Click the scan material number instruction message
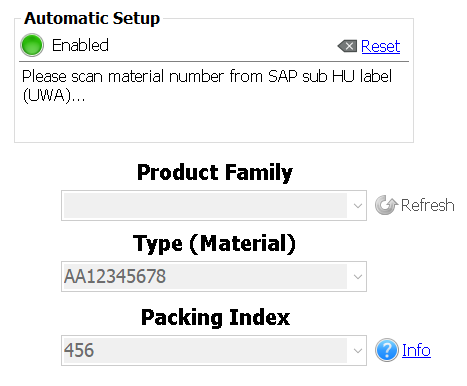This screenshot has width=467, height=386. 207,86
